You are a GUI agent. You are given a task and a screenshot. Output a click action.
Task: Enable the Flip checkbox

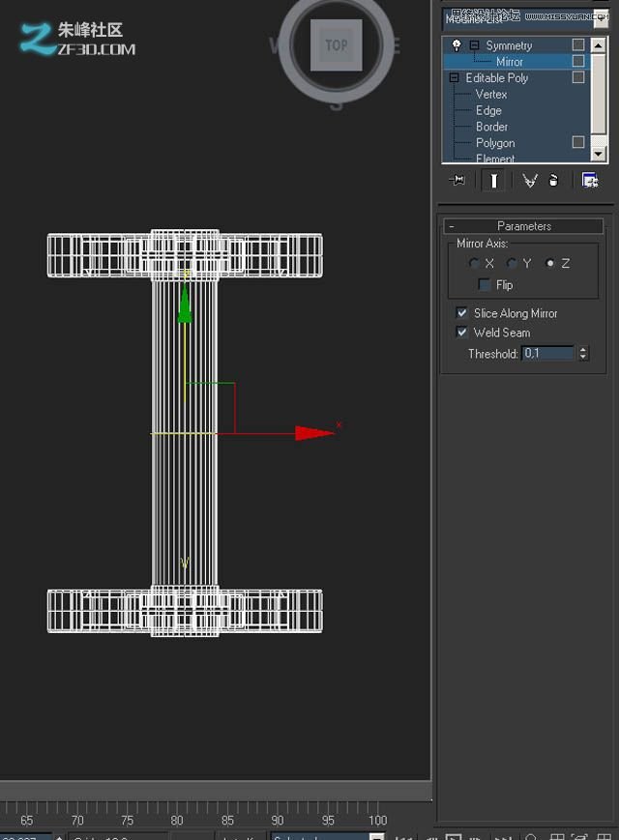click(485, 285)
